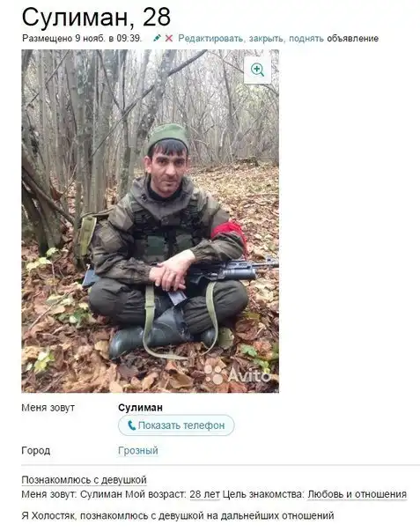Viewport: 420px width, 532px height.
Task: Click the Сулиман, 28 page heading
Action: coord(96,17)
